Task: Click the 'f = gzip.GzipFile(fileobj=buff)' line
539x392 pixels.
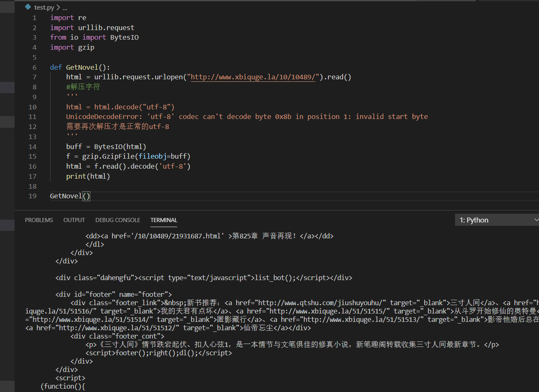Action: pos(128,157)
